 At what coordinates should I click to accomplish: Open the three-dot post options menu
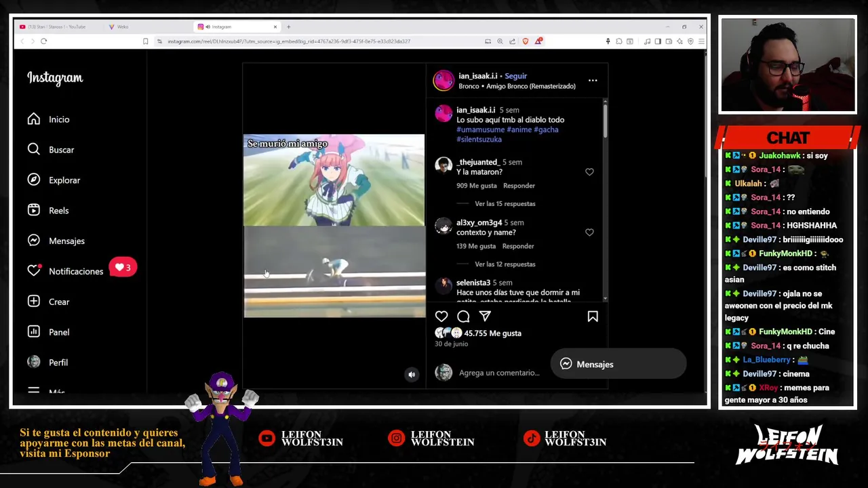593,81
